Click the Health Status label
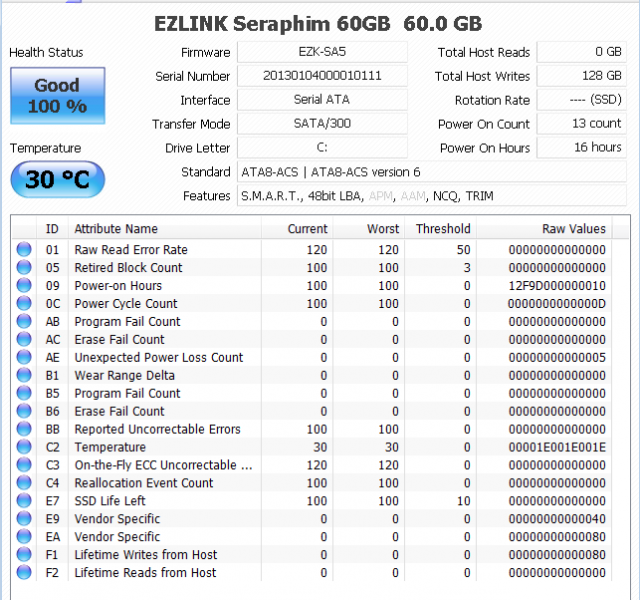Viewport: 640px width, 600px height. pos(46,52)
